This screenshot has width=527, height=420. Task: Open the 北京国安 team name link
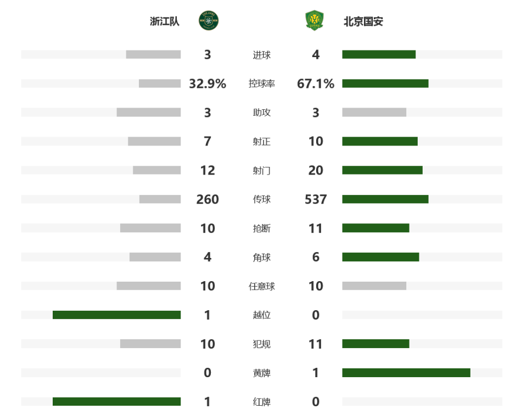click(363, 21)
